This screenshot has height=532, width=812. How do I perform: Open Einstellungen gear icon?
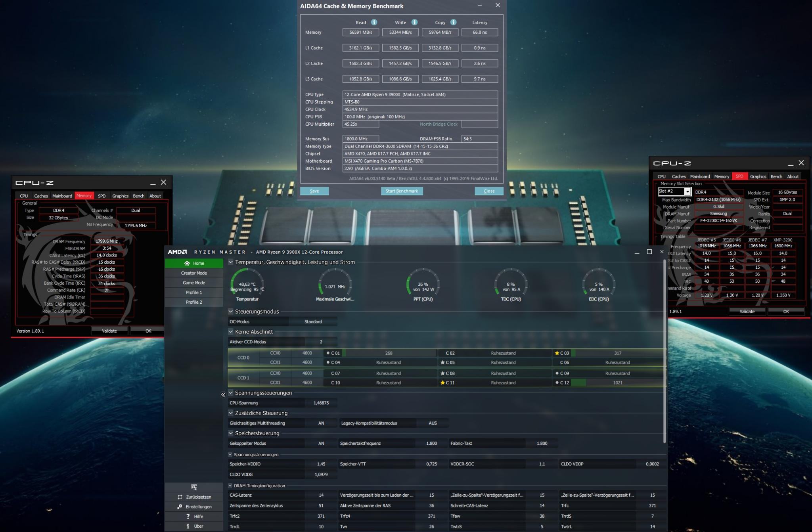click(x=180, y=507)
